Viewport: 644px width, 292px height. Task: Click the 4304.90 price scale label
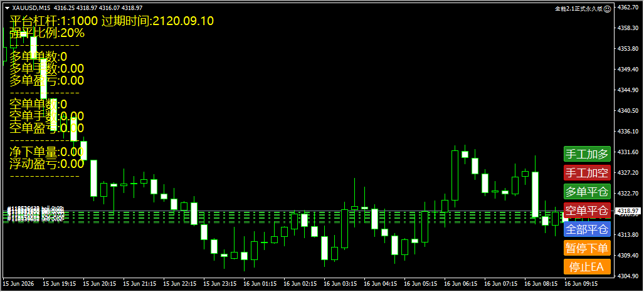pyautogui.click(x=628, y=276)
